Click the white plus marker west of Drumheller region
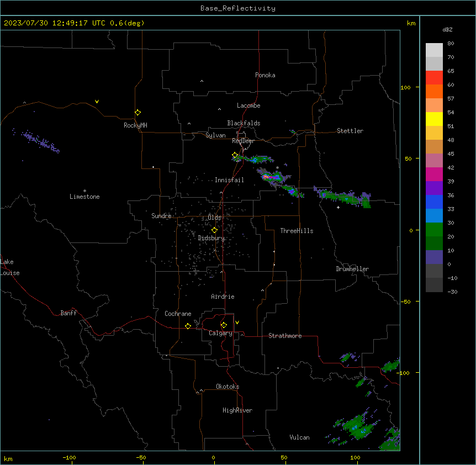Screen dimensions: 476x465 pos(338,207)
